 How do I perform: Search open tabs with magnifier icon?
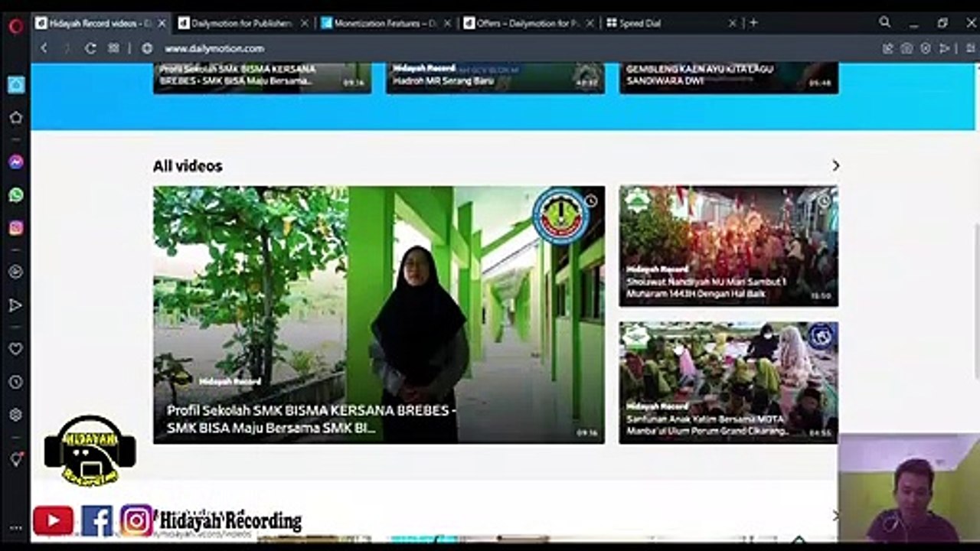(885, 23)
